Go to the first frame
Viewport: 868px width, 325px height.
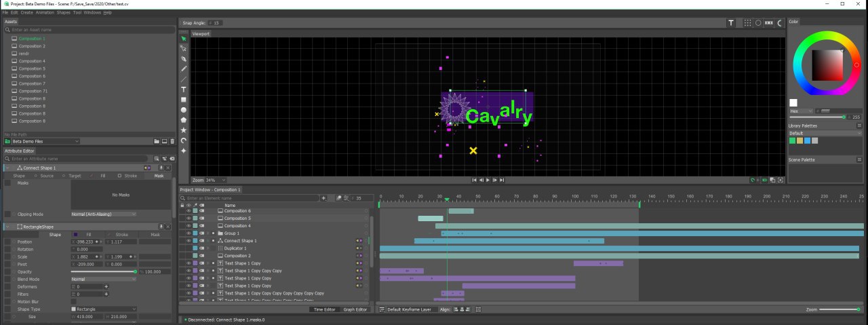(x=474, y=180)
